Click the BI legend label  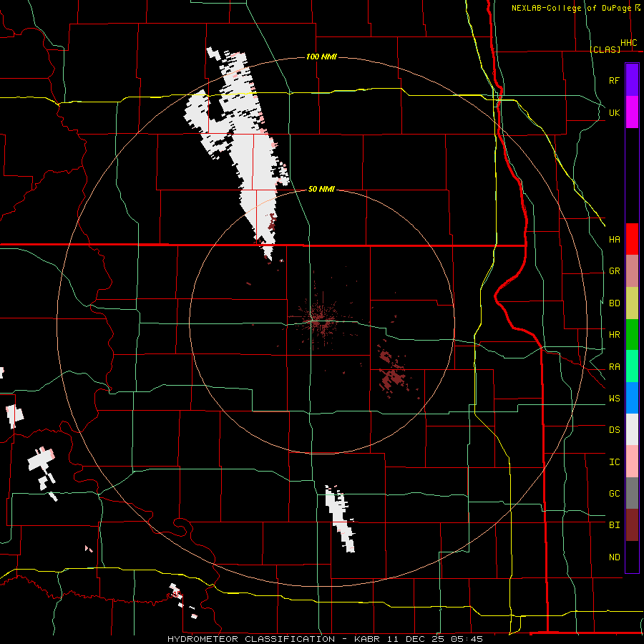click(614, 525)
